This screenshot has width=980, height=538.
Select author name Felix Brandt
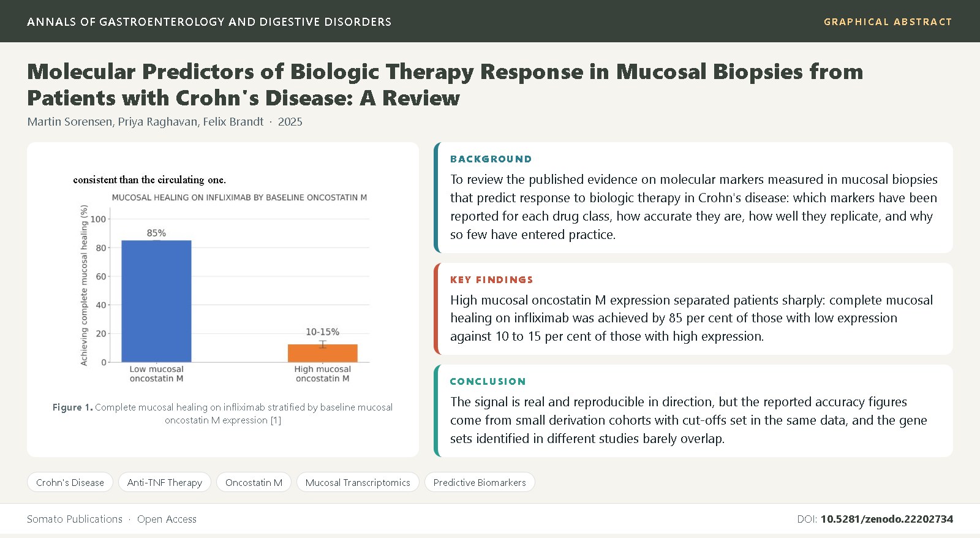[233, 122]
